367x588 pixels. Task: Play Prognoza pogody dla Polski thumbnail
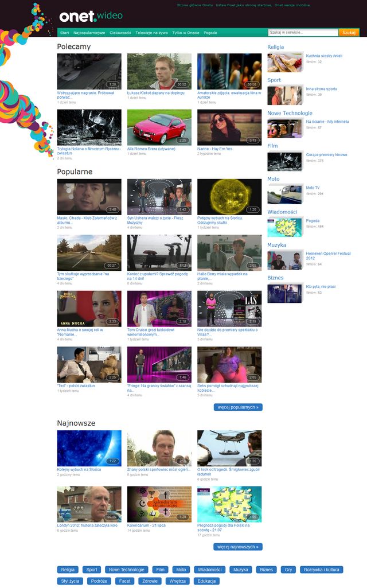point(229,504)
